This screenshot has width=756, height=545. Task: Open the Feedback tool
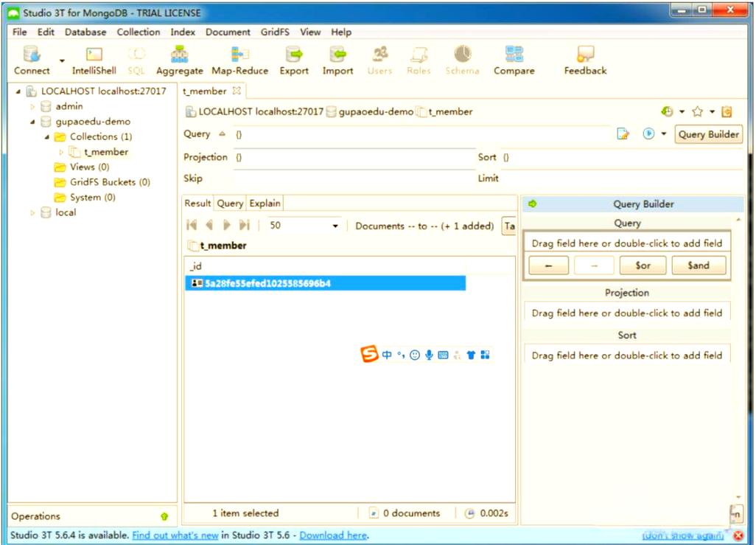pos(585,60)
